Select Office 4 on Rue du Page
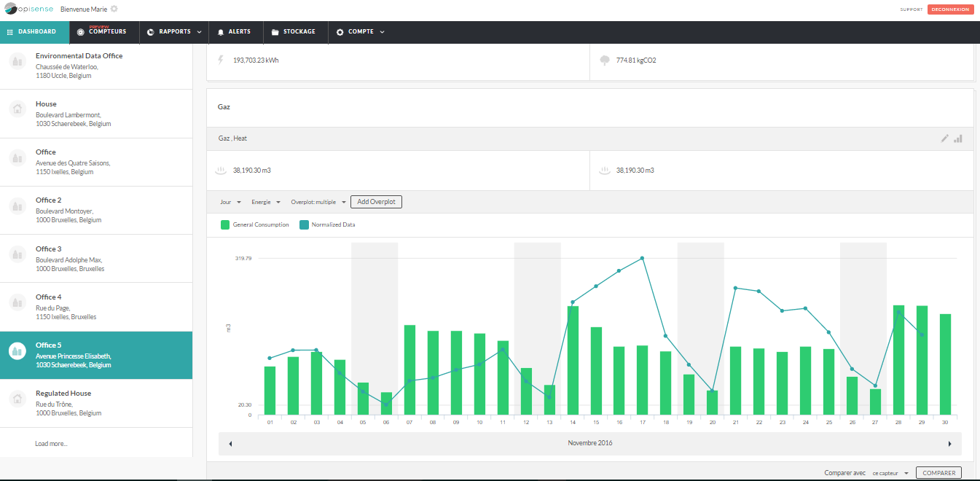 96,307
